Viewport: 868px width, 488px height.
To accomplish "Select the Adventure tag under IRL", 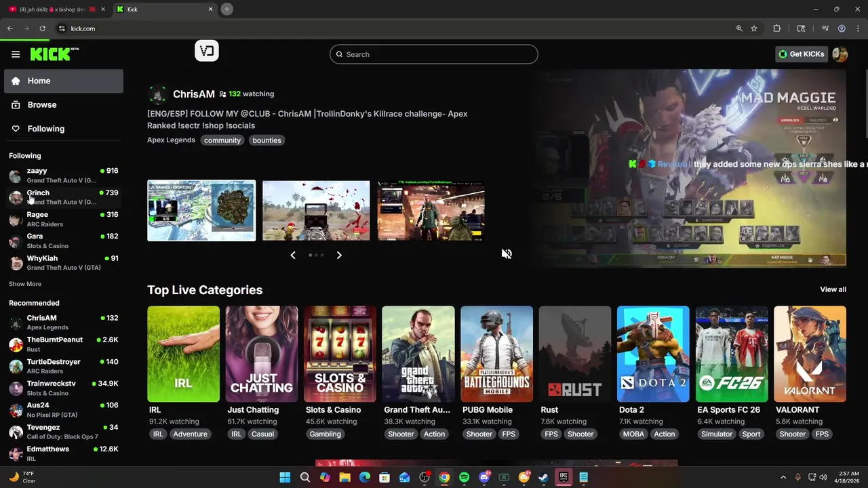I will [x=190, y=434].
